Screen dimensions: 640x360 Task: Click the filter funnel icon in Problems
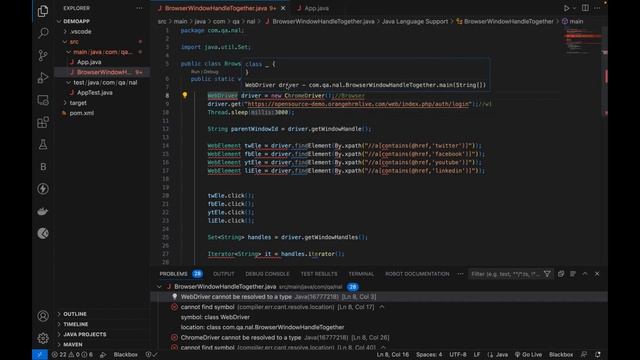[547, 274]
